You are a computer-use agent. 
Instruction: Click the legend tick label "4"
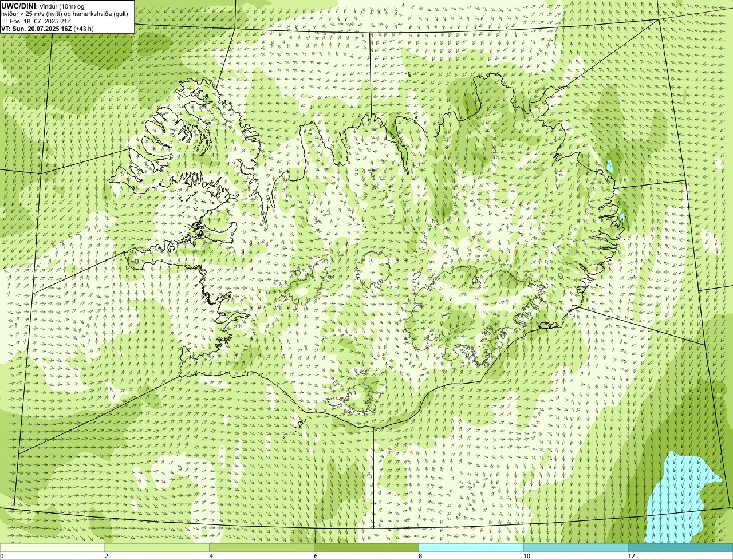point(211,556)
